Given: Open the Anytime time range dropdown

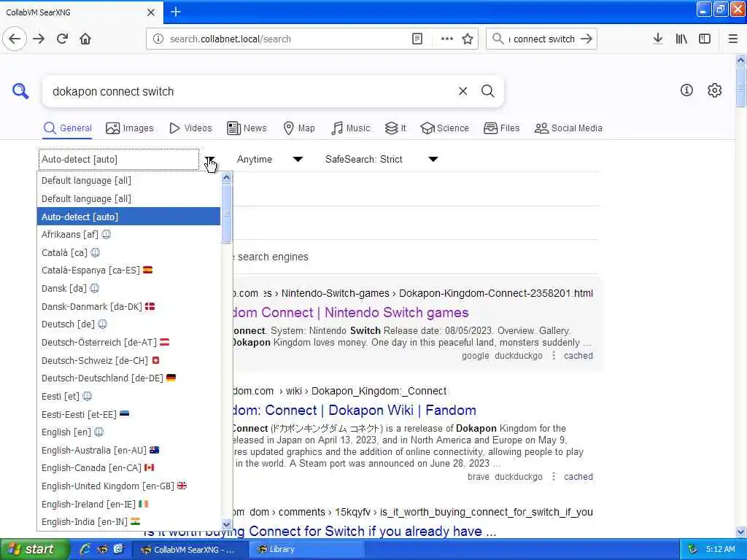Looking at the screenshot, I should [269, 160].
